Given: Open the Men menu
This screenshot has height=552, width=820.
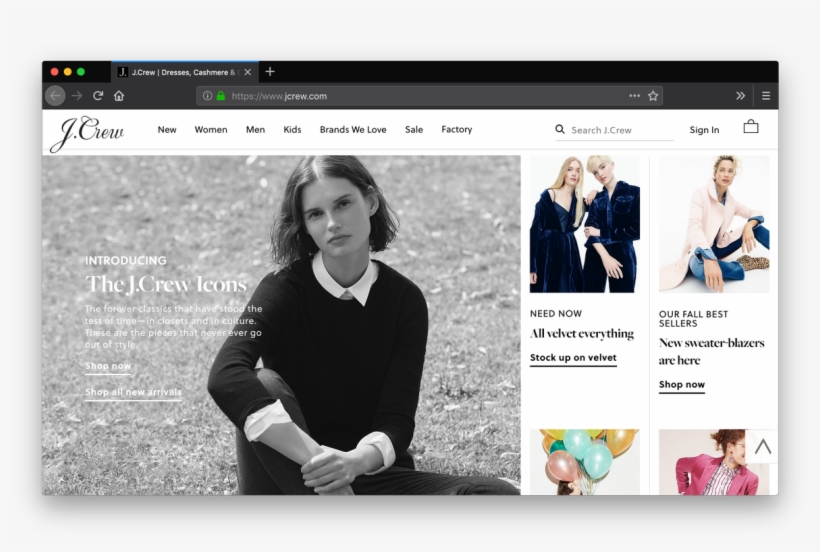Looking at the screenshot, I should (x=255, y=130).
